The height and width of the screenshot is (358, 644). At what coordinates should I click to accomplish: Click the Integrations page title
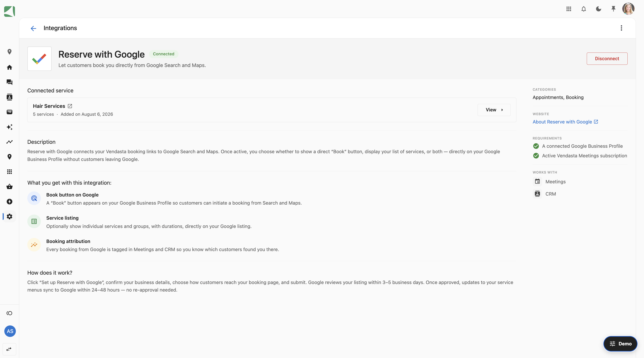point(60,28)
